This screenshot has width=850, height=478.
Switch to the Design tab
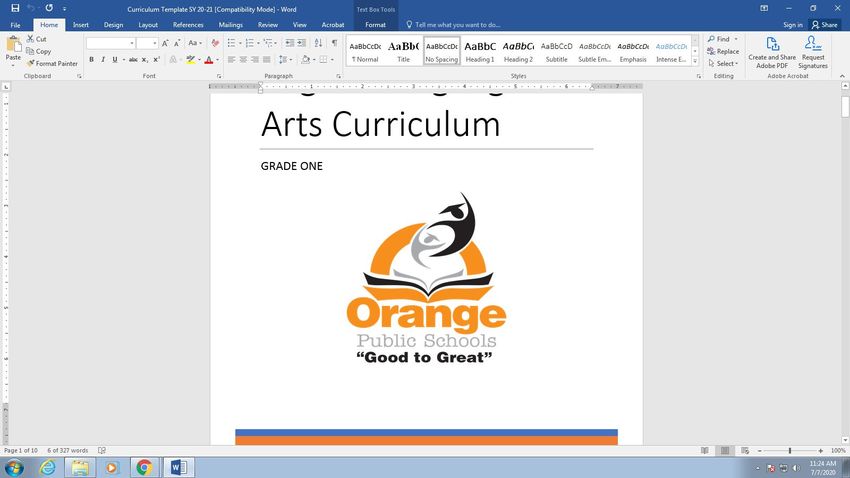pos(113,25)
